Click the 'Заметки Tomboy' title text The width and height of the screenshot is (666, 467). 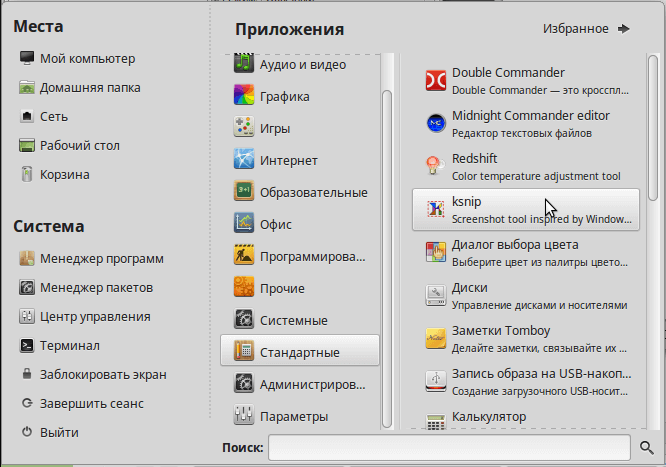coord(501,331)
